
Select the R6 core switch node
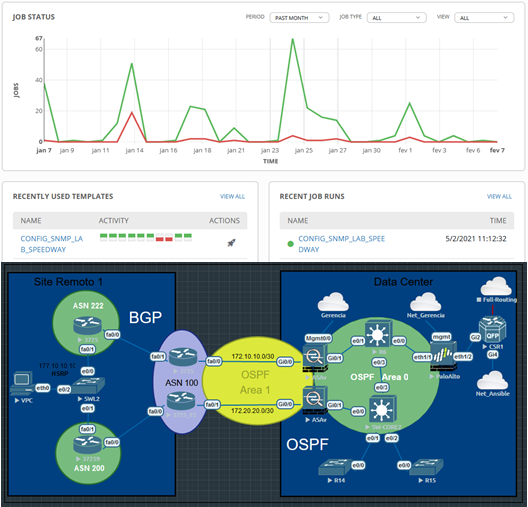coord(379,334)
